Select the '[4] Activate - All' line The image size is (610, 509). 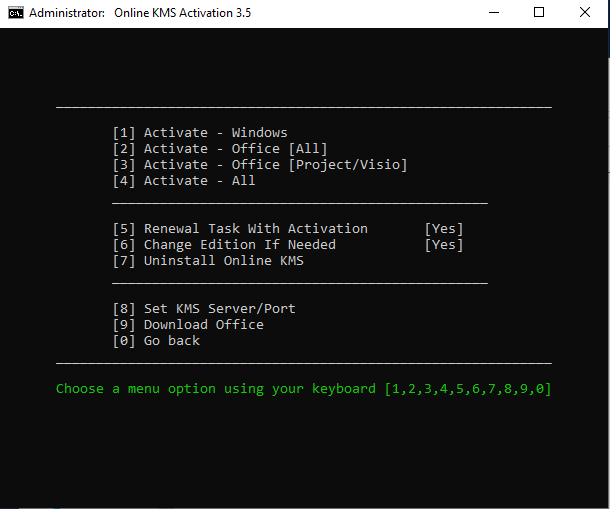[184, 181]
